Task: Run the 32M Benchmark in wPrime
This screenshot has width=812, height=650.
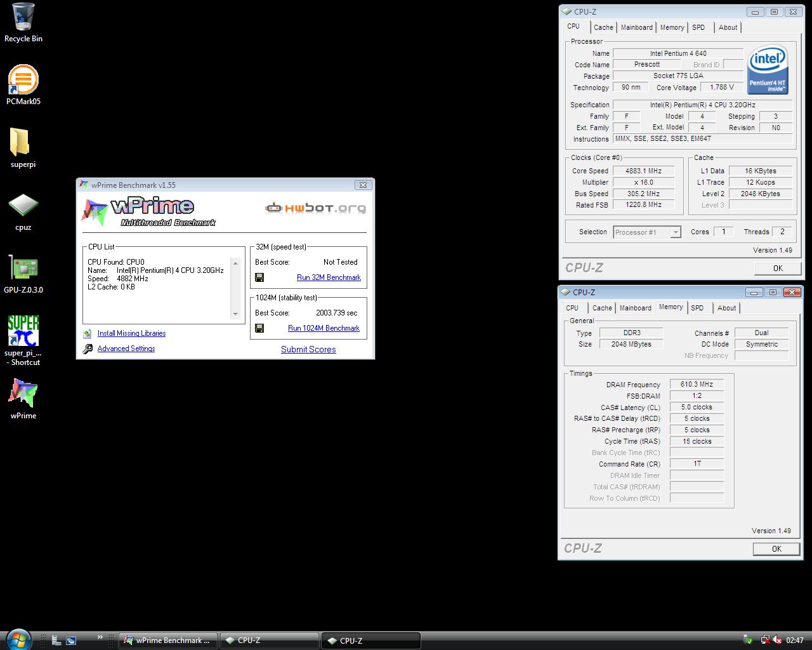Action: (x=329, y=277)
